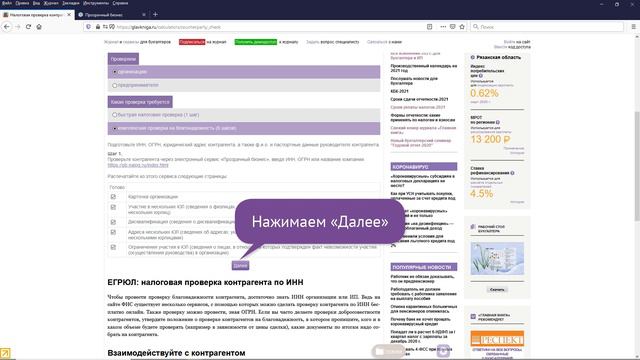This screenshot has width=640, height=360.
Task: Click in the browser Поиск search field
Action: tap(547, 27)
